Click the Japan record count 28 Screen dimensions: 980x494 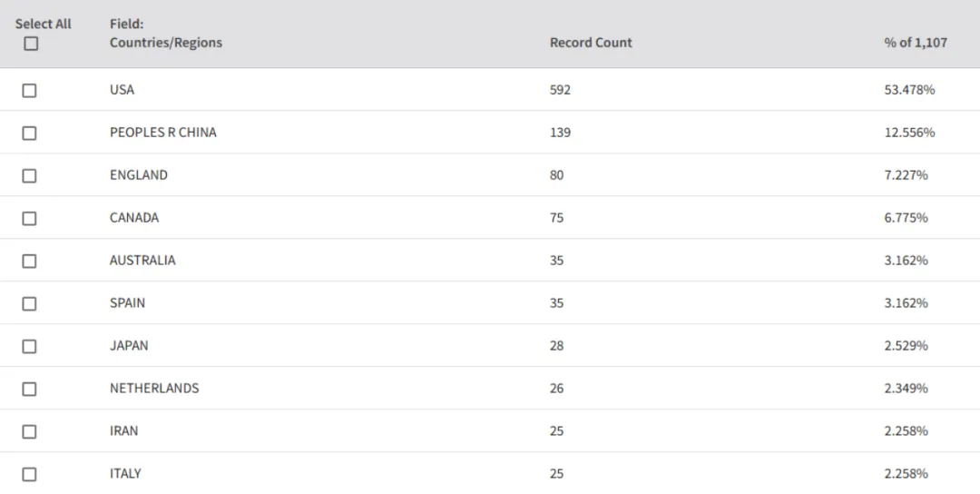(557, 345)
